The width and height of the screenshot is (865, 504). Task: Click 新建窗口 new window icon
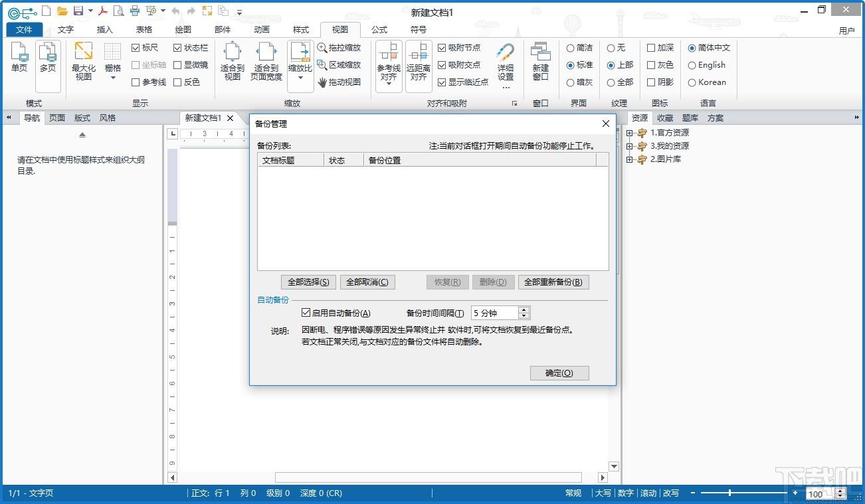(x=541, y=61)
